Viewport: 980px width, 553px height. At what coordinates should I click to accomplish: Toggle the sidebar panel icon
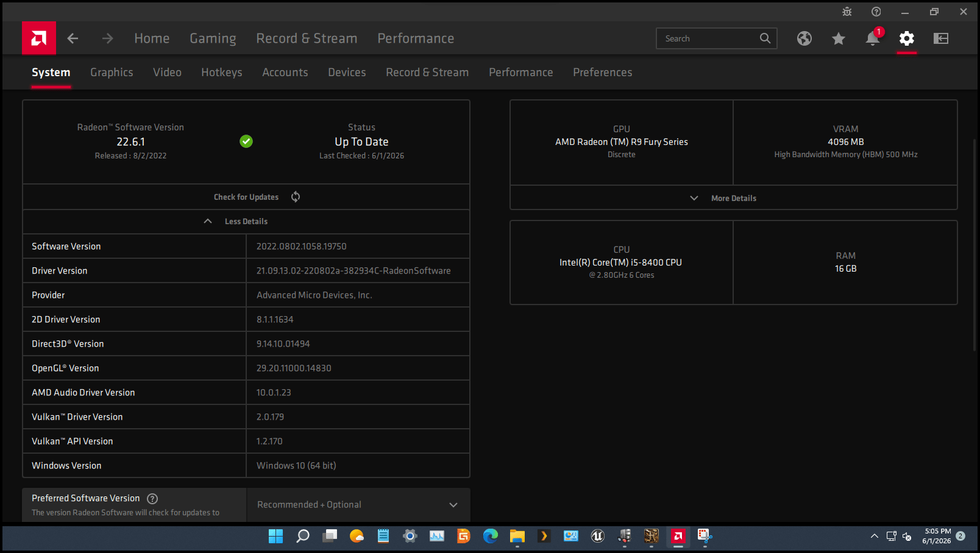pyautogui.click(x=941, y=38)
